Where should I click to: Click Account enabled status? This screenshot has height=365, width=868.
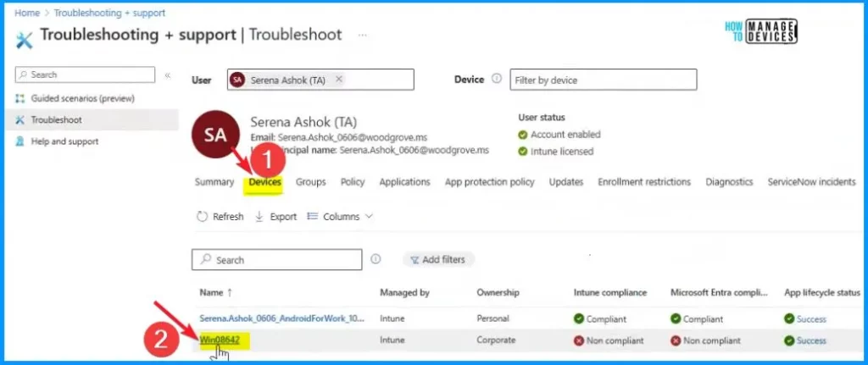click(x=559, y=135)
